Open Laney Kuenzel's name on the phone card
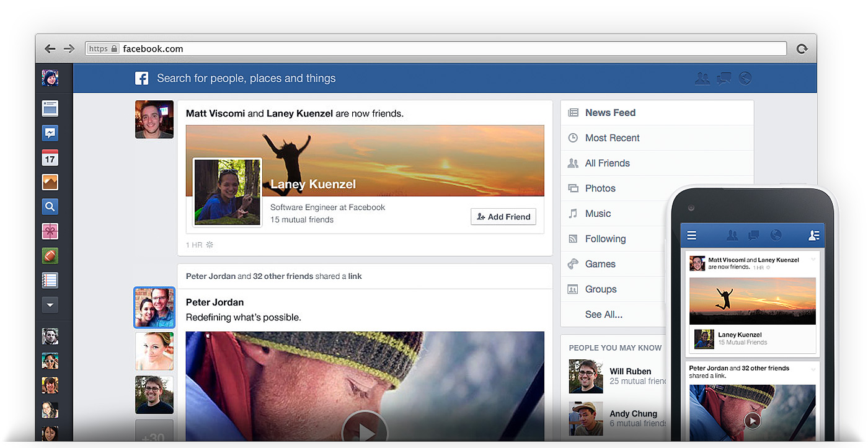 click(740, 335)
